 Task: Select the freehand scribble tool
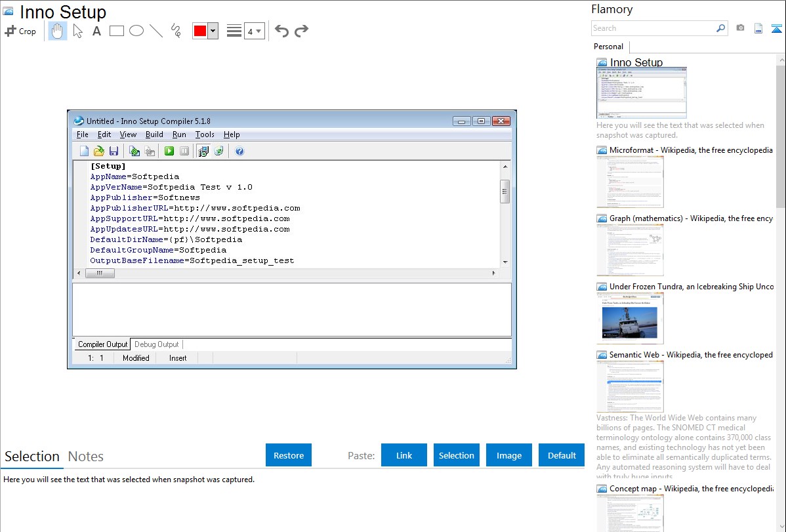pos(176,31)
